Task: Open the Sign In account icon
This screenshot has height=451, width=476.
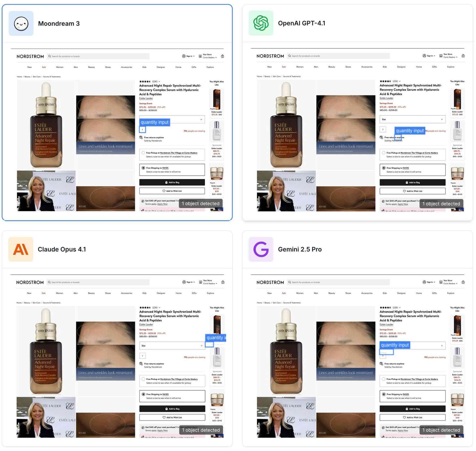Action: point(184,56)
